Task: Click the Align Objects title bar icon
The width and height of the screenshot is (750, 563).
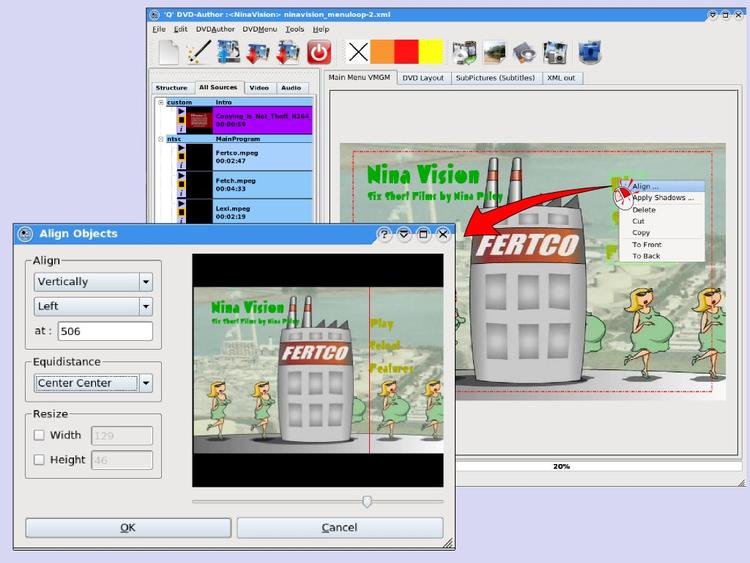Action: pyautogui.click(x=25, y=233)
